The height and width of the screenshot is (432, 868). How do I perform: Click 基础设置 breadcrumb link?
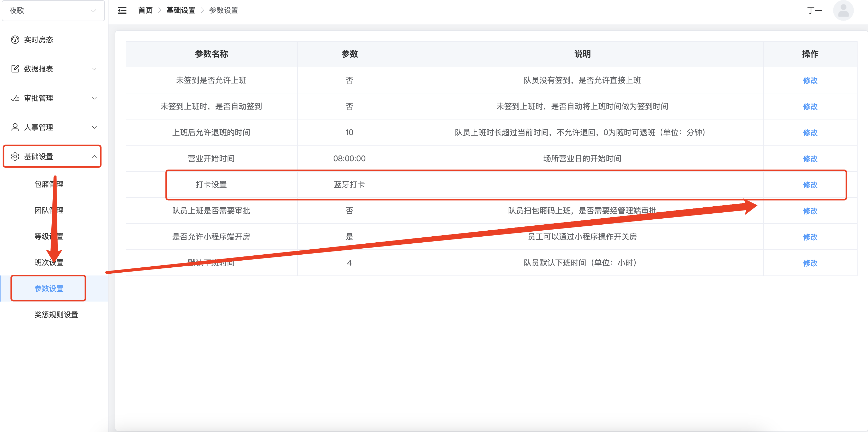(181, 10)
